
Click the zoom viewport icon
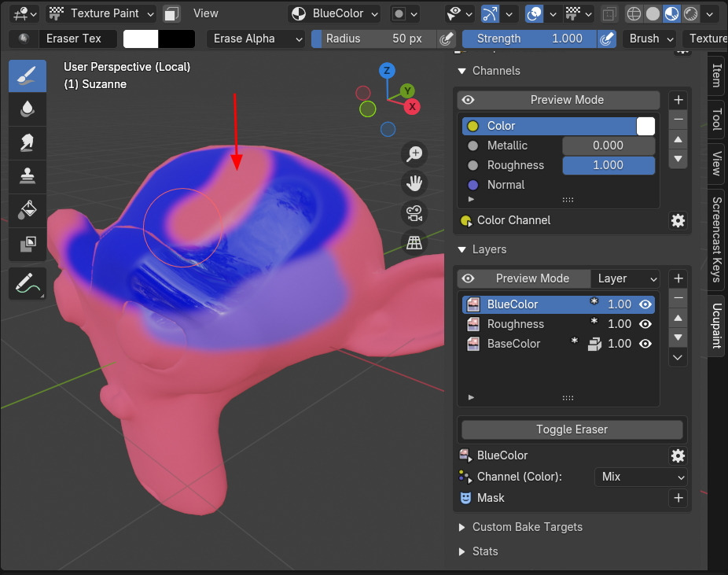coord(414,154)
